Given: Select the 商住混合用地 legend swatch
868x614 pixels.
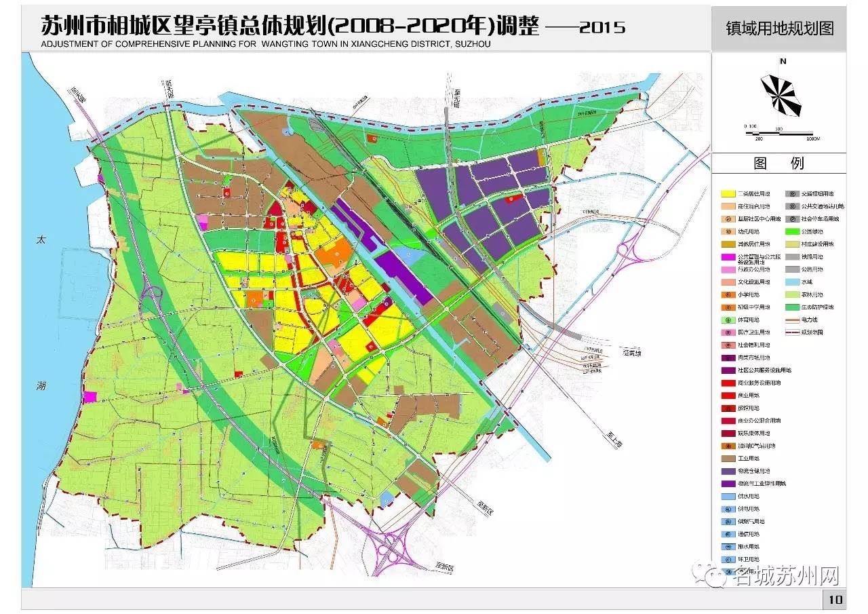Looking at the screenshot, I should [x=727, y=206].
